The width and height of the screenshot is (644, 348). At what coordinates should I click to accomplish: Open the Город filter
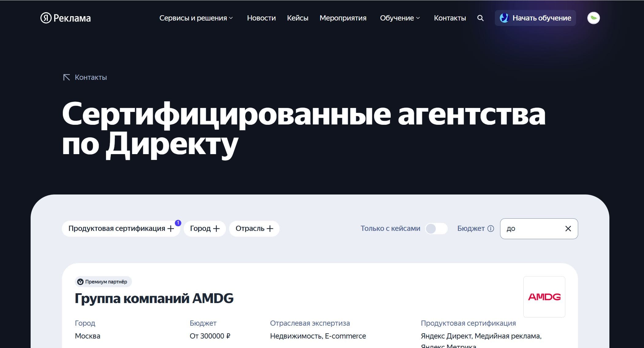tap(205, 228)
